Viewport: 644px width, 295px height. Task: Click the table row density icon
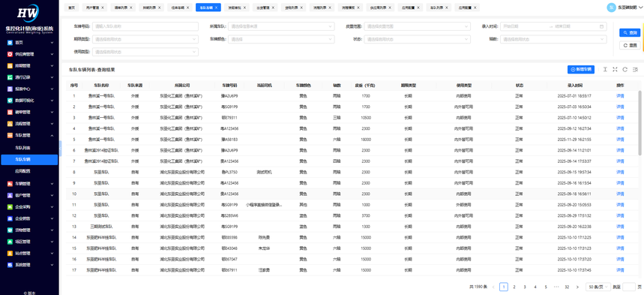605,70
